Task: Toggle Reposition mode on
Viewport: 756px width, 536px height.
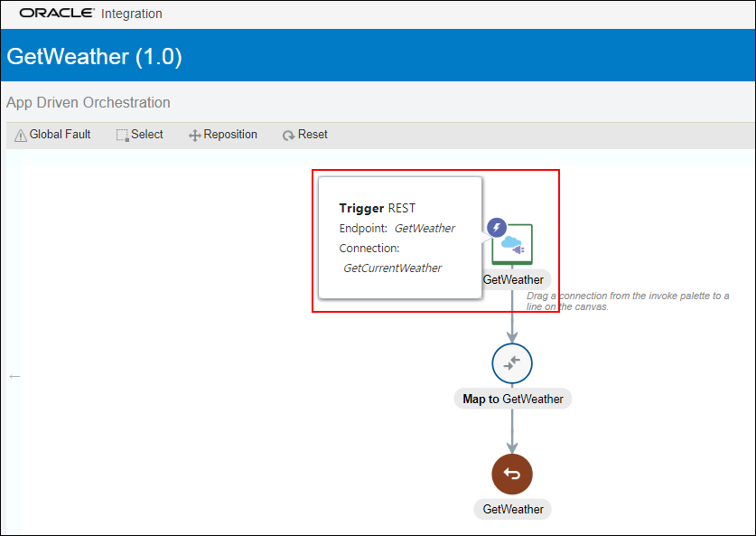Action: 222,134
